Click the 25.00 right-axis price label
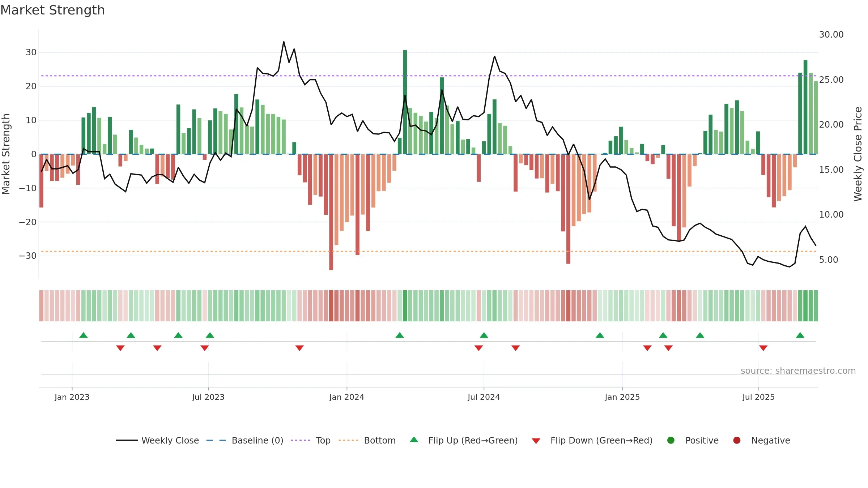The height and width of the screenshot is (488, 868). 831,80
